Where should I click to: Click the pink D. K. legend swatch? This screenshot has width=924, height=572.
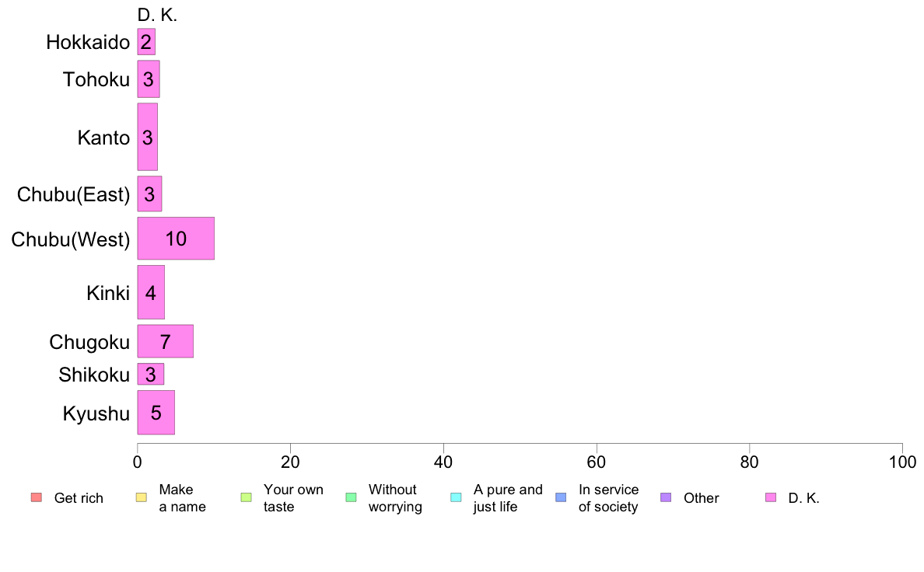tap(771, 497)
